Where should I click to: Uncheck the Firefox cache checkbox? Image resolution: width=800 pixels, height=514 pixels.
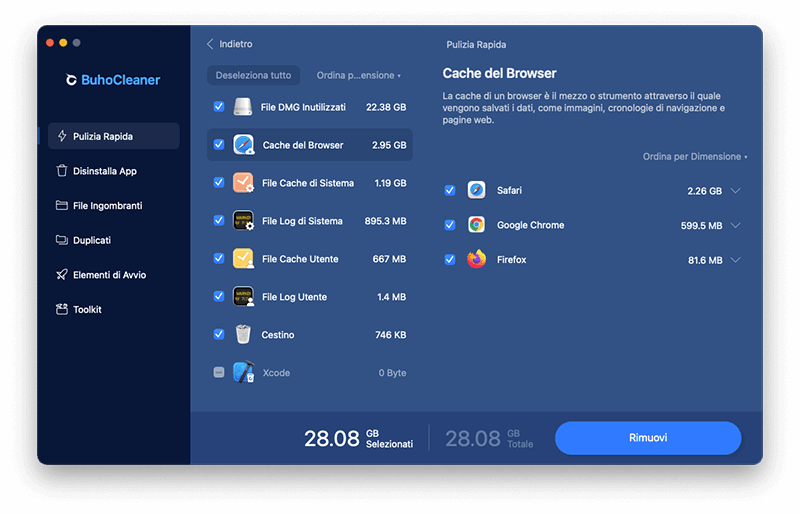point(449,259)
